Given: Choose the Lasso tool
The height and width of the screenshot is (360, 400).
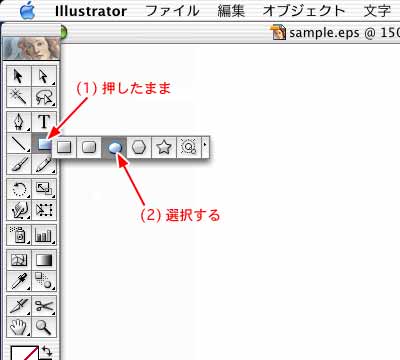Looking at the screenshot, I should point(44,97).
